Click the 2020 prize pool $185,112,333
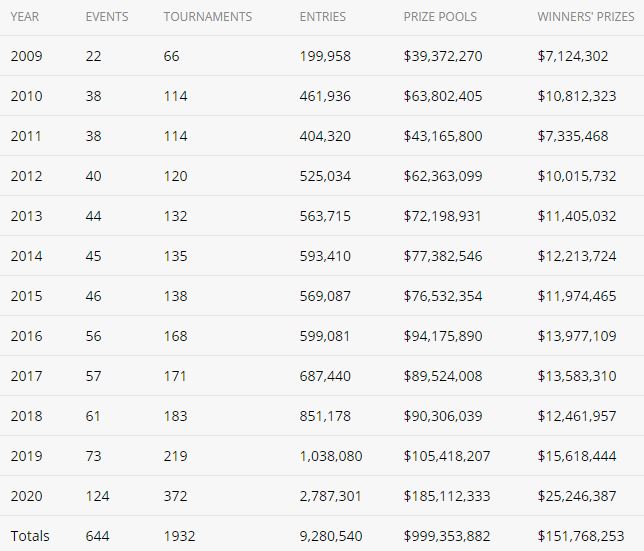This screenshot has width=644, height=551. coord(447,496)
